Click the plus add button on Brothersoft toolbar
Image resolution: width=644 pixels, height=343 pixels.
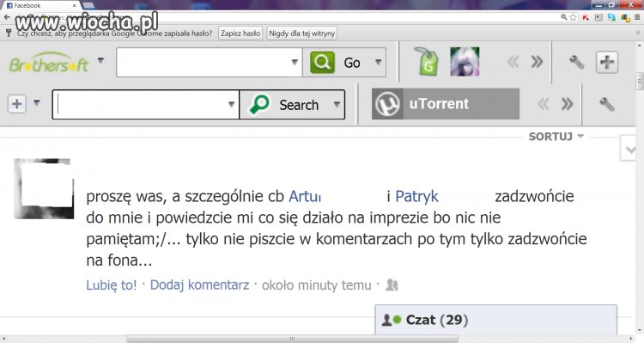coord(607,62)
